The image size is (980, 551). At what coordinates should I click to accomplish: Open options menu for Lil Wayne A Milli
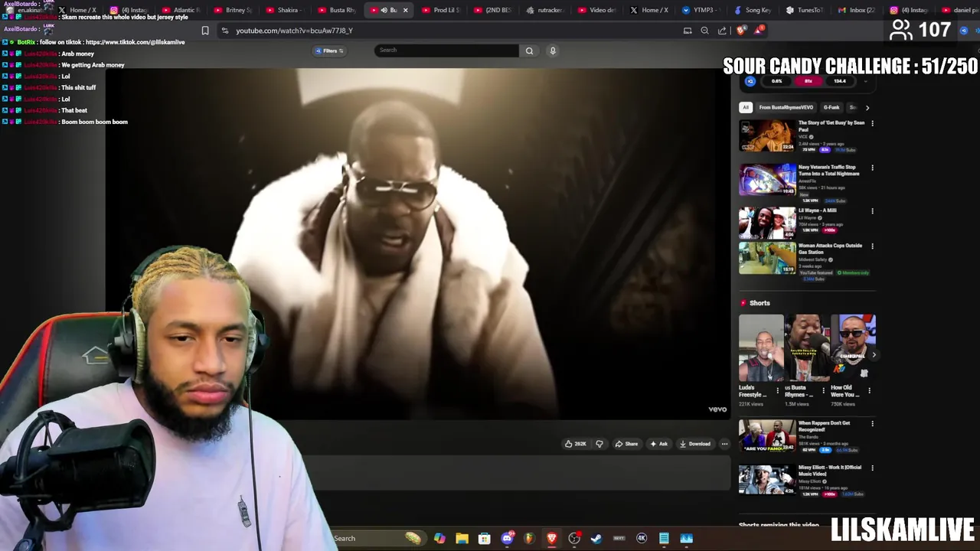[x=872, y=211]
